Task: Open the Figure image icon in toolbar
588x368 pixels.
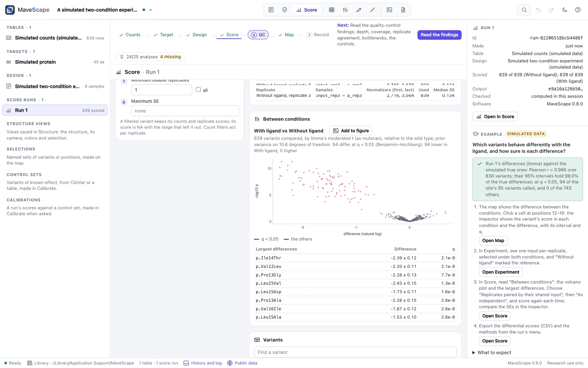Action: (389, 10)
